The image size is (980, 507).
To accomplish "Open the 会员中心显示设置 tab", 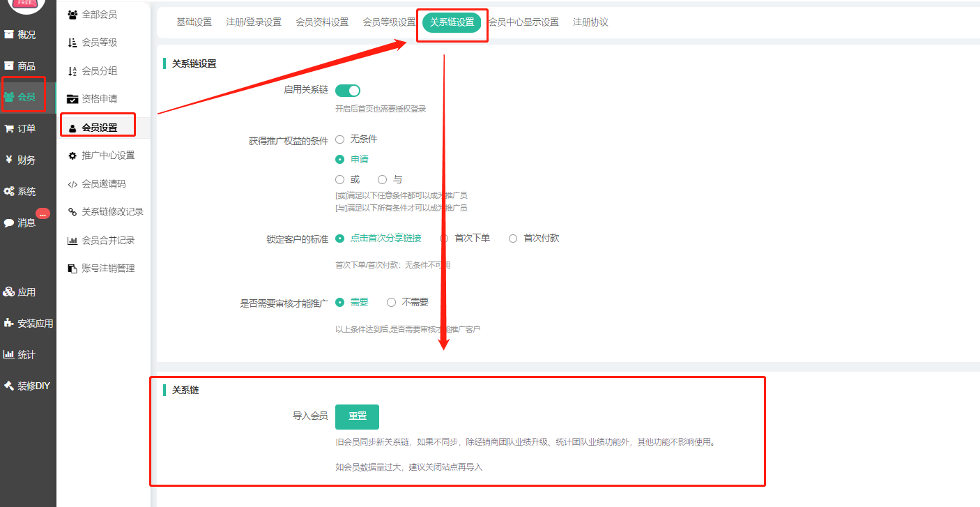I will click(x=523, y=22).
